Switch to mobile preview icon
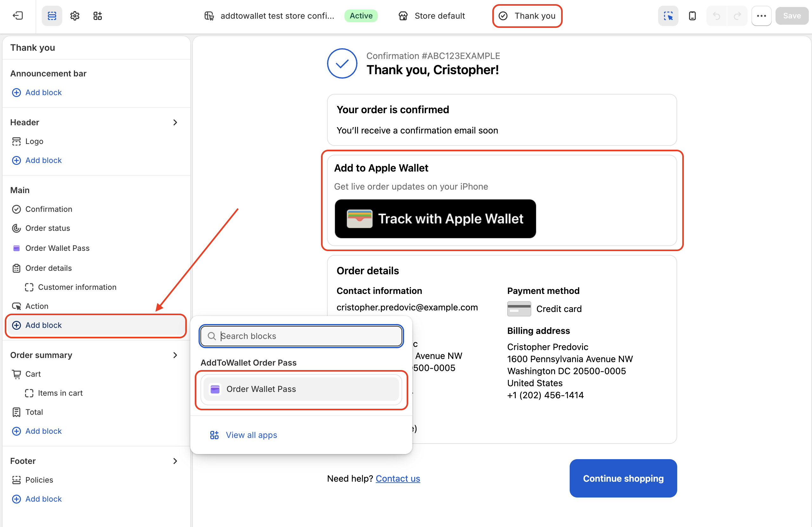This screenshot has height=527, width=812. [x=692, y=16]
